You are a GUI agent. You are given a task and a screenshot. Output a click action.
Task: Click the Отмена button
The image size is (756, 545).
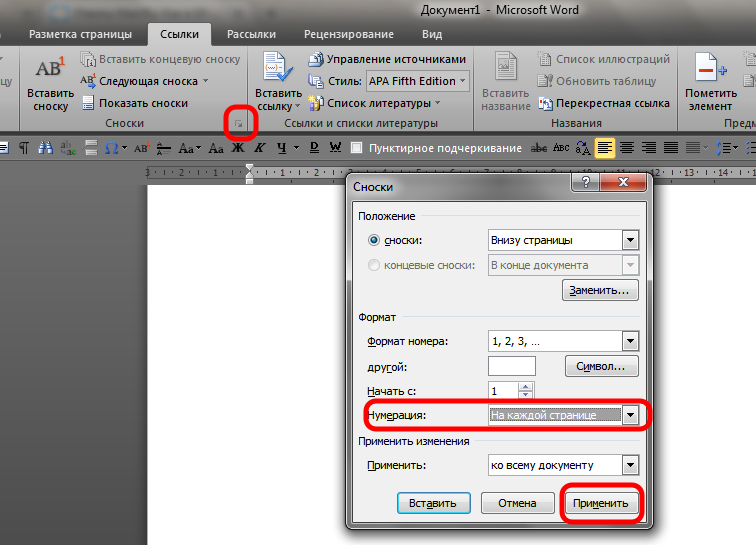pyautogui.click(x=517, y=503)
